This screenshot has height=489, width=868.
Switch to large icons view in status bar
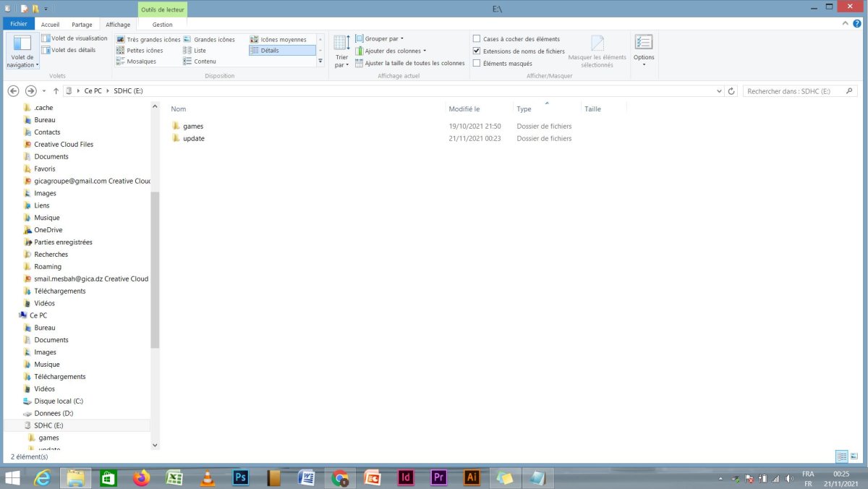coord(856,456)
